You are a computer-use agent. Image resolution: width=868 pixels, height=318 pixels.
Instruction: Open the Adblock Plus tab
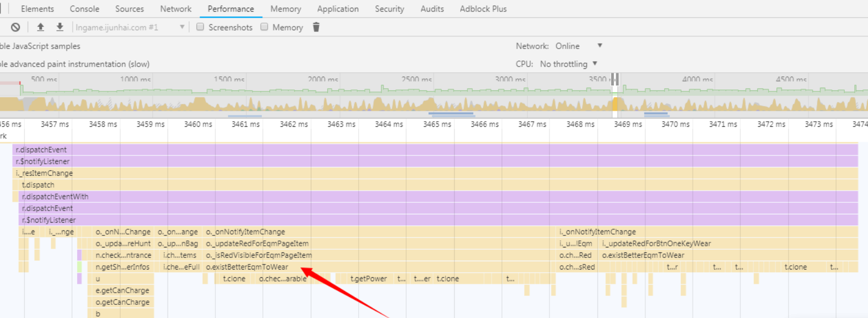(x=483, y=9)
